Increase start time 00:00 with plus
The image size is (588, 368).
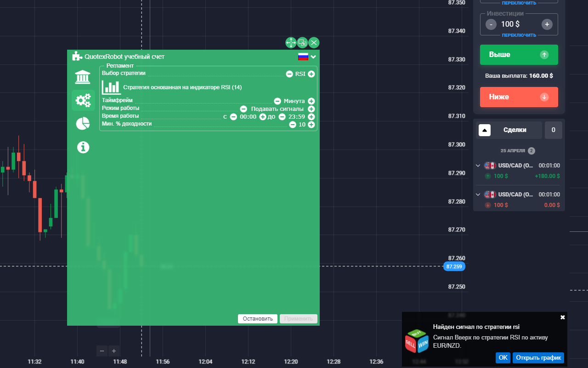[x=263, y=117]
